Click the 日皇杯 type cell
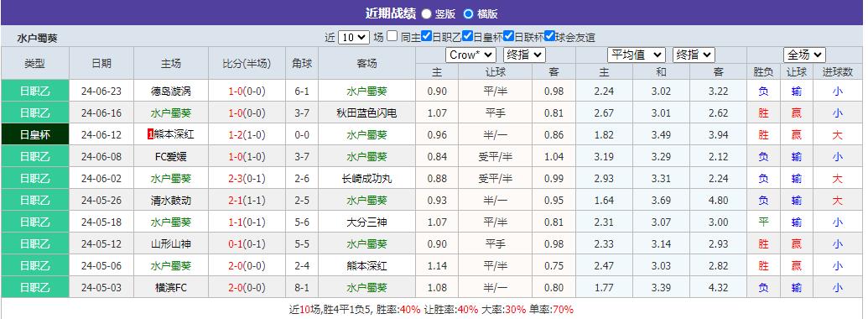The image size is (868, 319). click(x=35, y=134)
